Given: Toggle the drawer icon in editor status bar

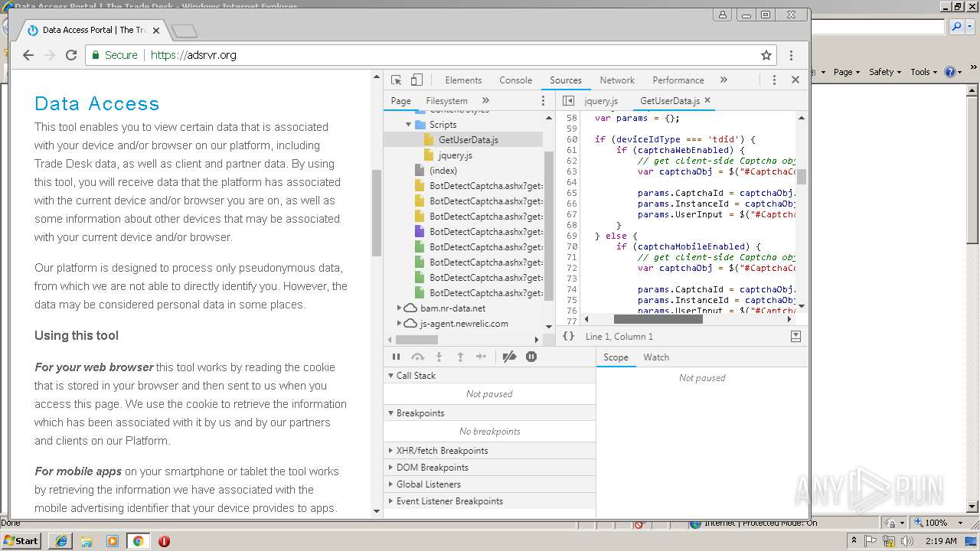Looking at the screenshot, I should (x=795, y=336).
